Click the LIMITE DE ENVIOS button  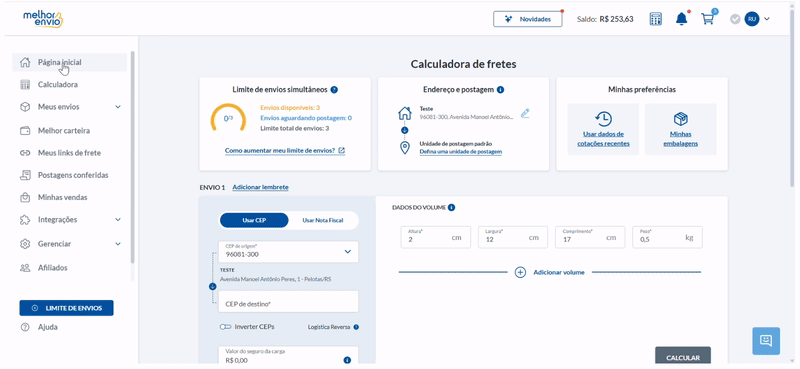click(x=66, y=308)
